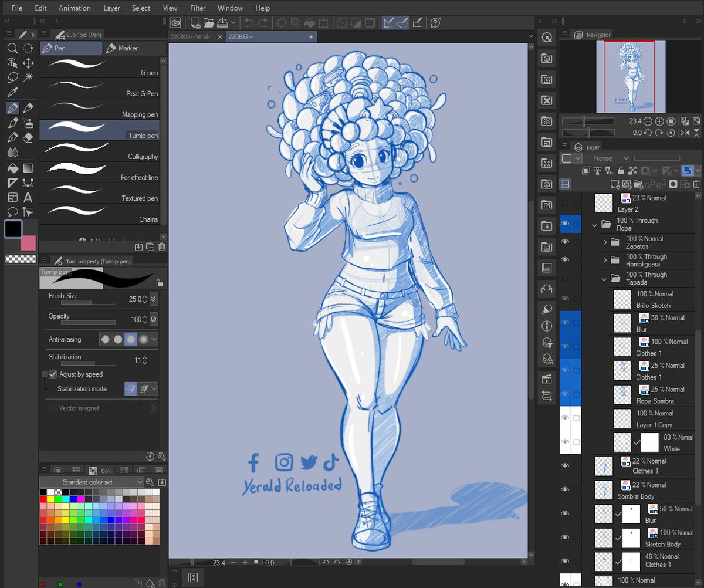Select the Eyedropper tool
This screenshot has height=588, width=704.
point(12,92)
